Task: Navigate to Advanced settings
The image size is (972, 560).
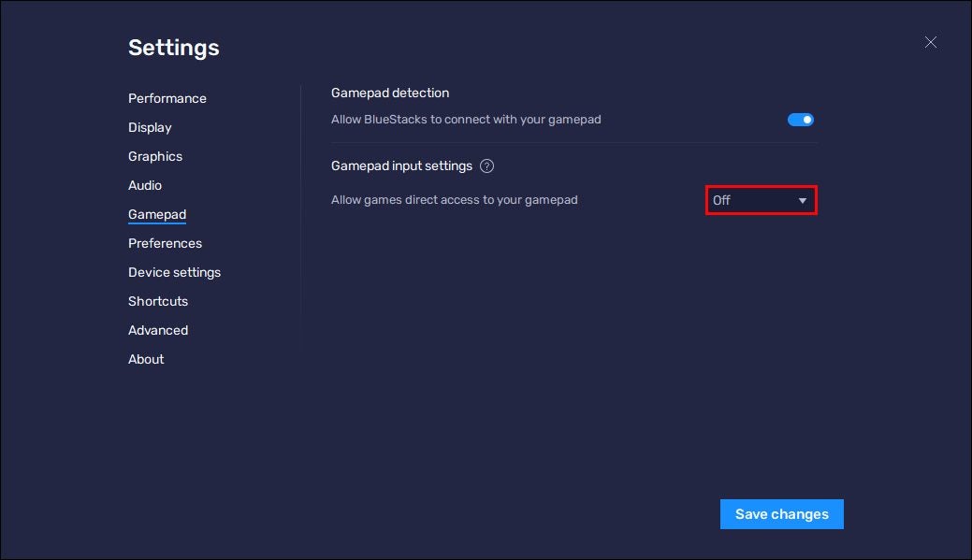Action: pyautogui.click(x=158, y=330)
